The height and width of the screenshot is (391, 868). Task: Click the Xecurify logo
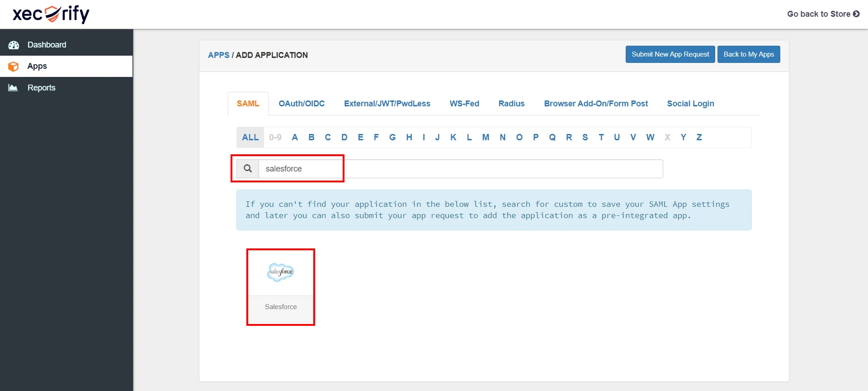pyautogui.click(x=51, y=14)
